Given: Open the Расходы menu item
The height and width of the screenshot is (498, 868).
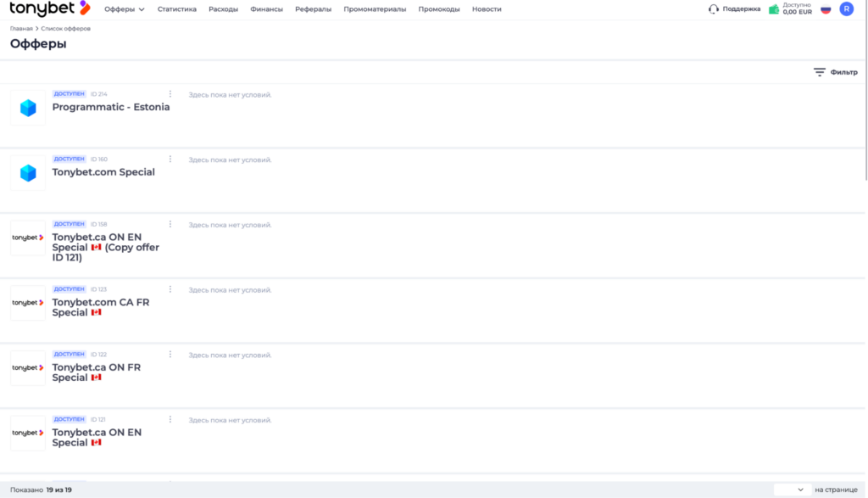Looking at the screenshot, I should point(223,9).
